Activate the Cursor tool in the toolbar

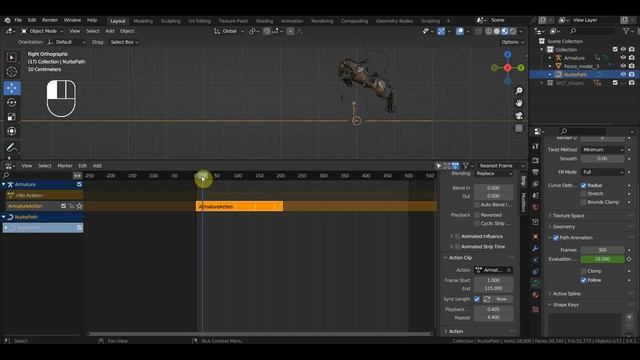11,71
